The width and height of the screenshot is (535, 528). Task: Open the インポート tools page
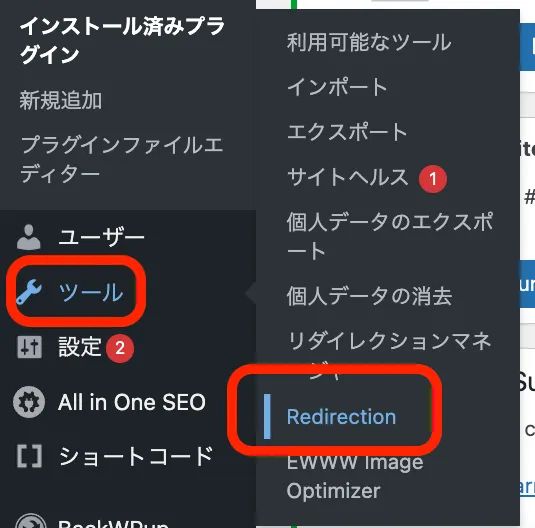click(337, 87)
